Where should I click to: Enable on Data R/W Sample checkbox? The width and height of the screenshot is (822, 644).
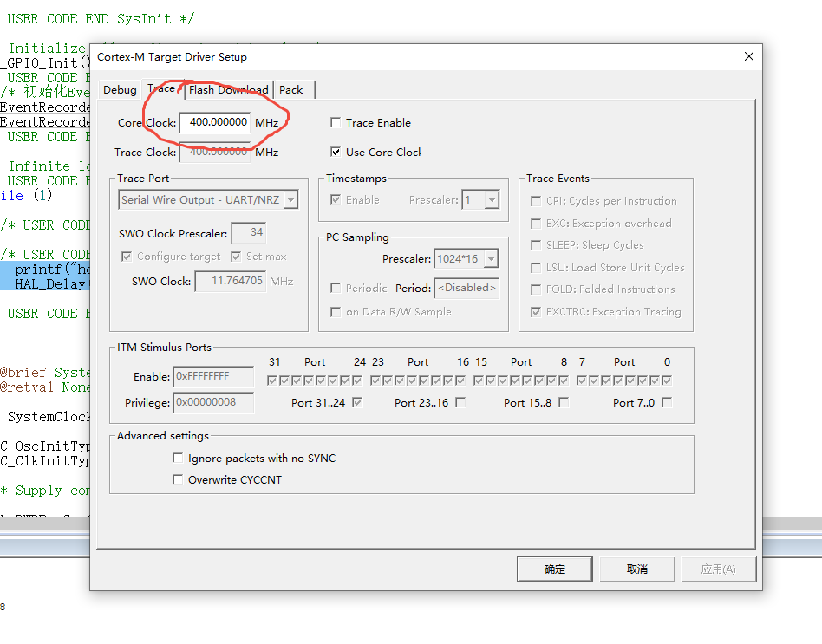click(x=336, y=312)
